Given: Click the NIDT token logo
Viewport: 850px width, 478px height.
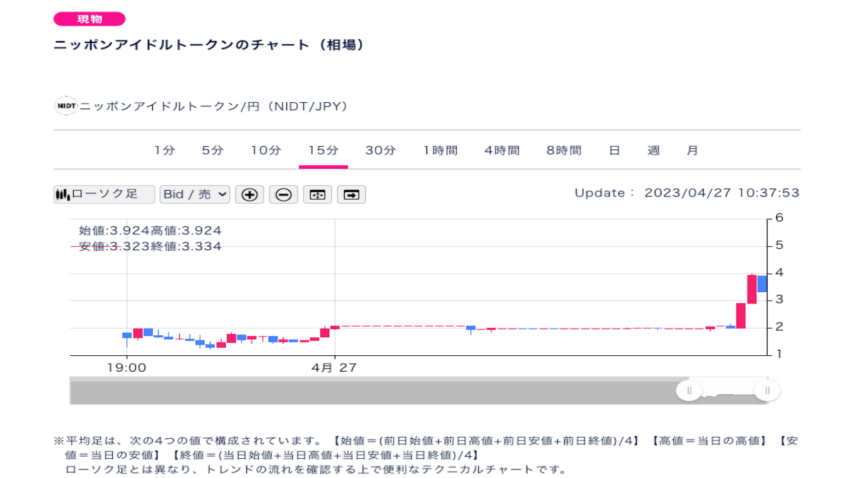Looking at the screenshot, I should coord(66,106).
